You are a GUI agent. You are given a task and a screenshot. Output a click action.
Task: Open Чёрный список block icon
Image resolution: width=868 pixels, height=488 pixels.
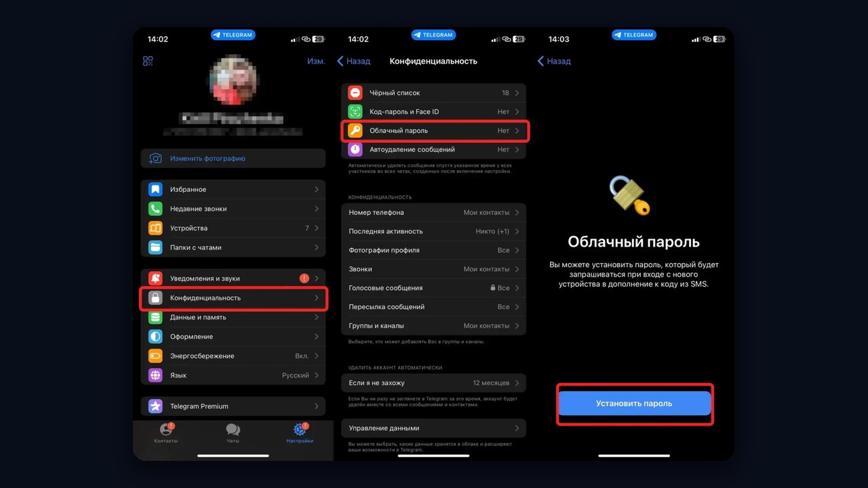355,93
